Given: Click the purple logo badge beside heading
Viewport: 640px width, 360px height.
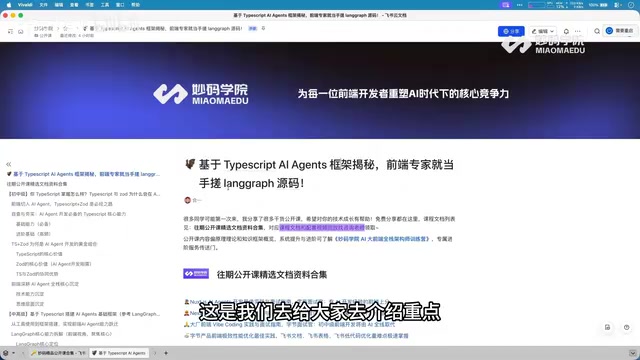Looking at the screenshot, I should coord(196,274).
